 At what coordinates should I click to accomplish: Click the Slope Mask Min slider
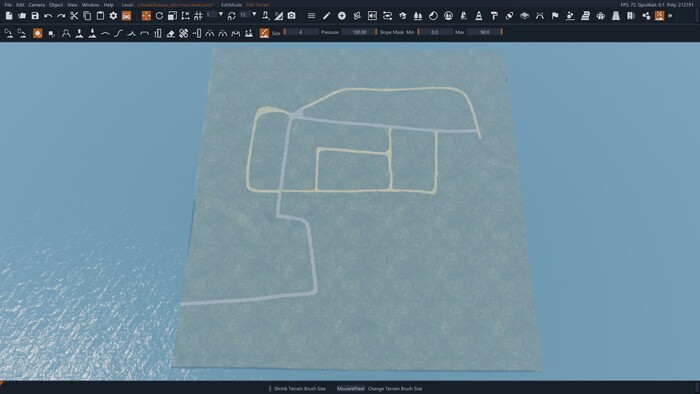[435, 32]
